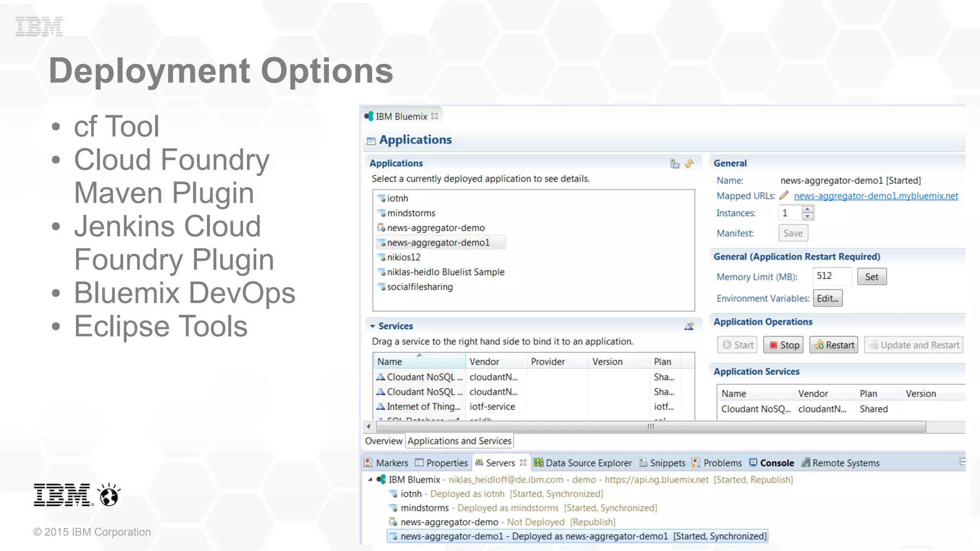
Task: Increase the Instances spinner value
Action: point(808,209)
